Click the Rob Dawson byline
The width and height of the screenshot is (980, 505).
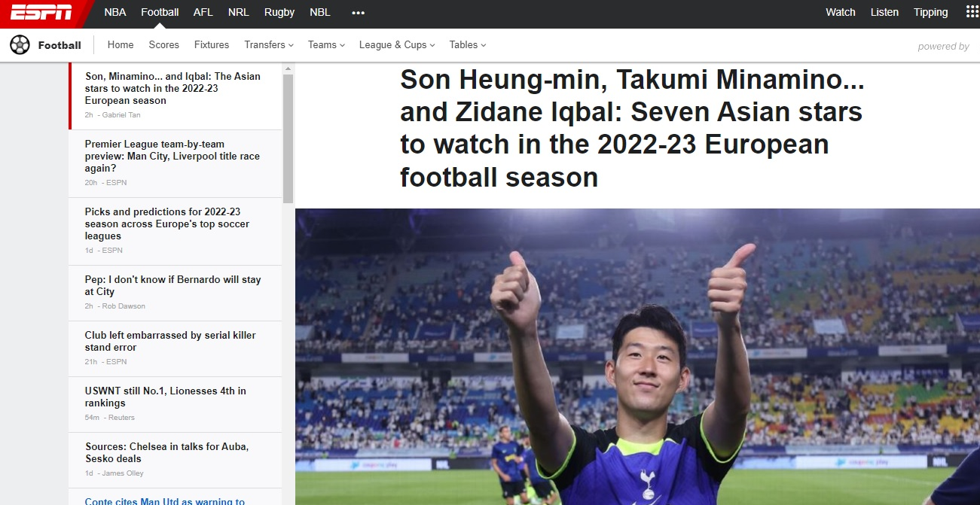tap(124, 306)
